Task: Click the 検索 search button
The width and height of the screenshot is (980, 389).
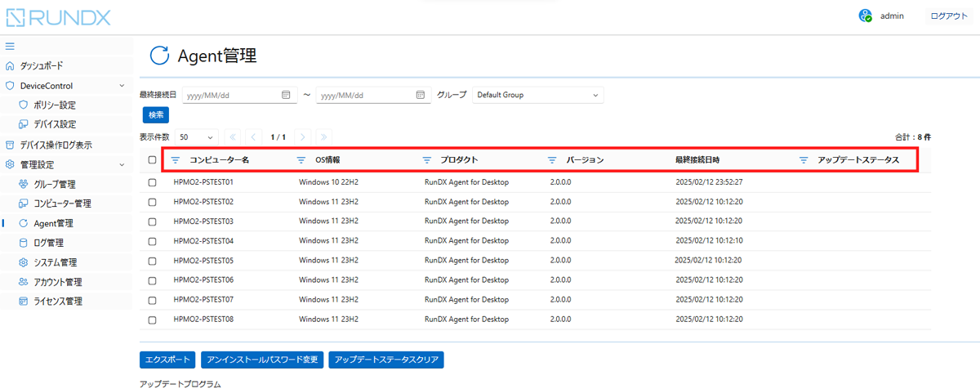Action: tap(155, 115)
